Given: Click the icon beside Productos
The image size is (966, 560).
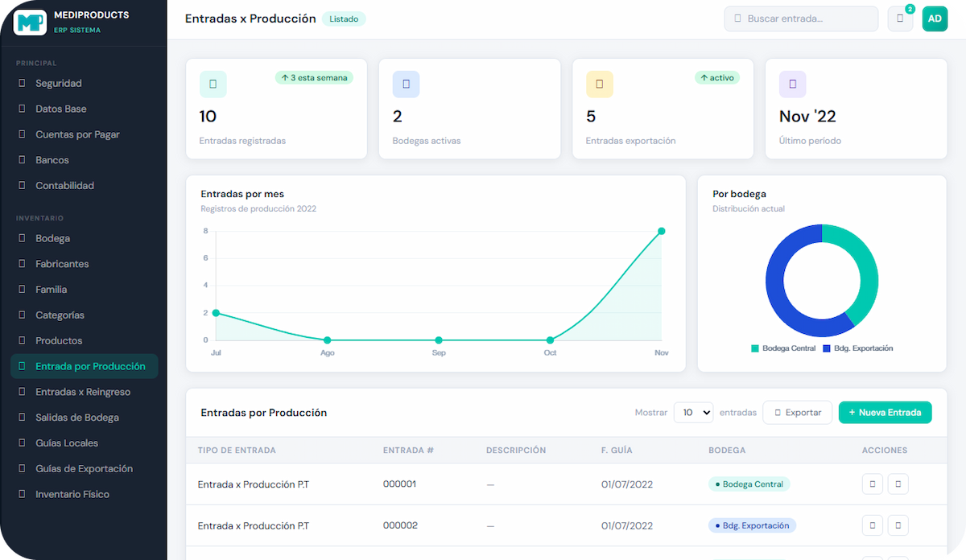Looking at the screenshot, I should pos(22,340).
